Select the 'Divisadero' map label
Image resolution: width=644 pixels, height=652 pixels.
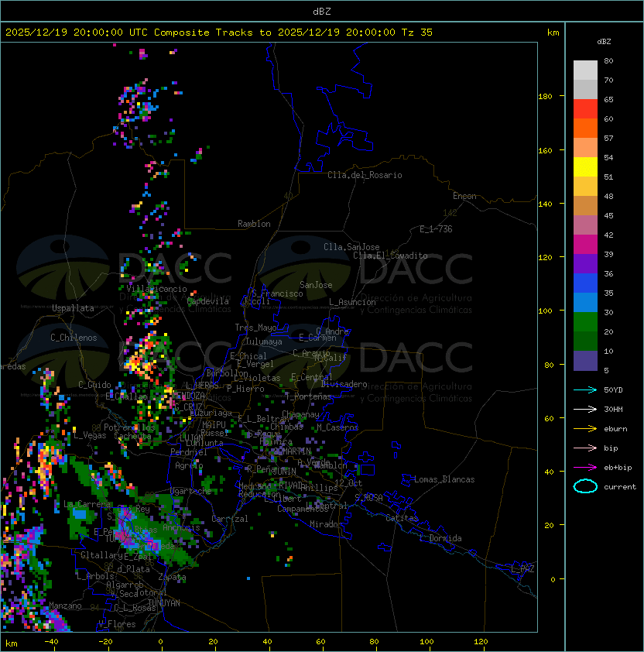click(x=344, y=384)
